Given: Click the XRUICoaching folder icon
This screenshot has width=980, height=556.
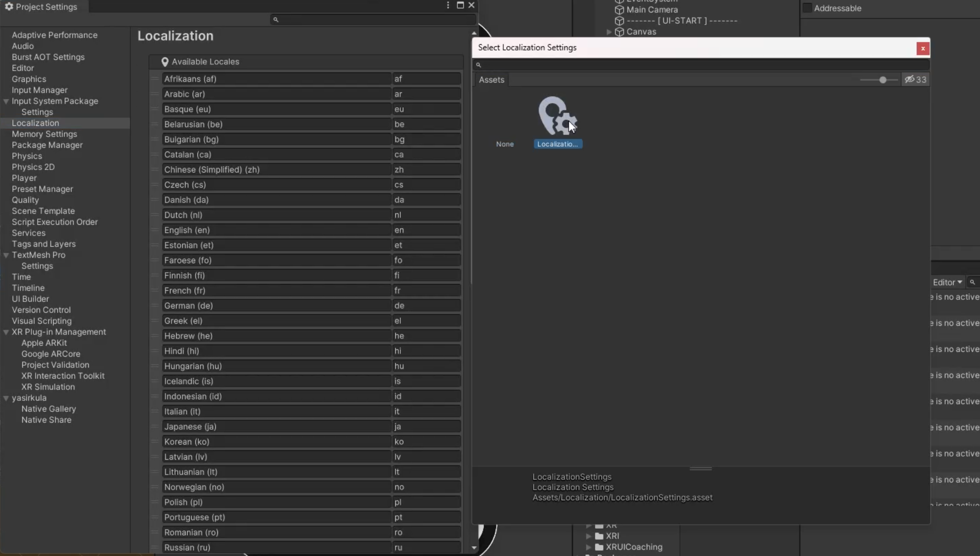Looking at the screenshot, I should (x=599, y=547).
